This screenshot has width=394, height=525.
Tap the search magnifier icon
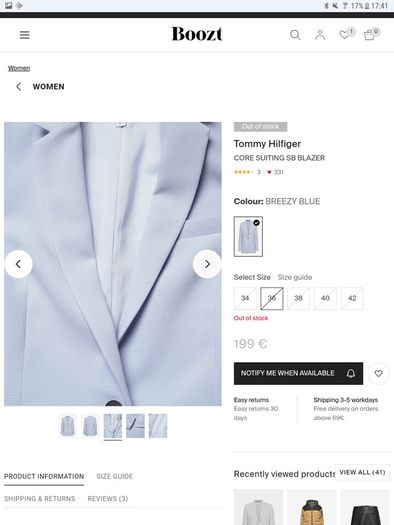[295, 35]
